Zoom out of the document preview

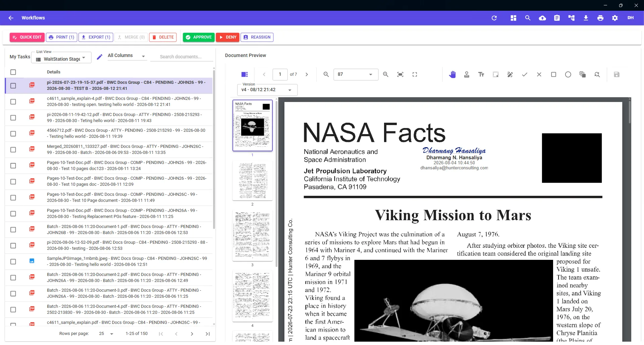(x=326, y=74)
